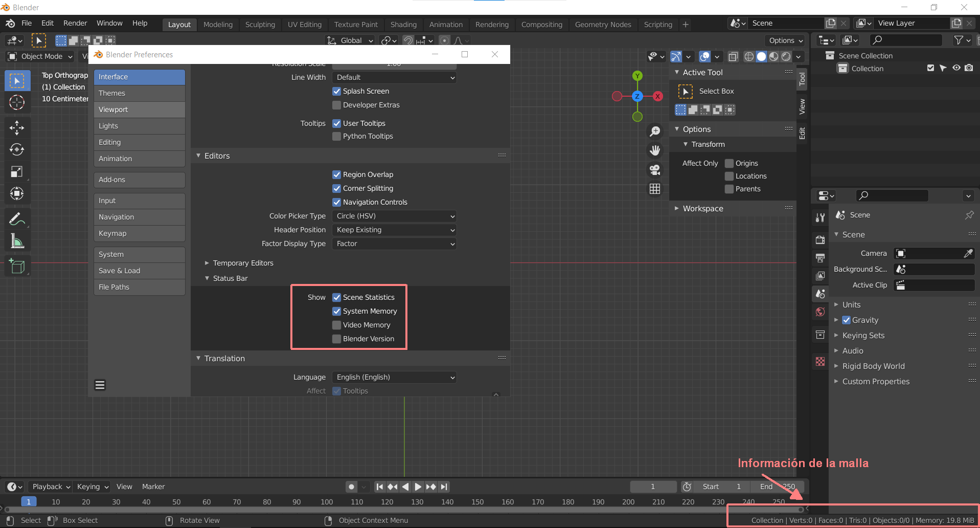Open the Color Picker Type dropdown
980x528 pixels.
394,216
